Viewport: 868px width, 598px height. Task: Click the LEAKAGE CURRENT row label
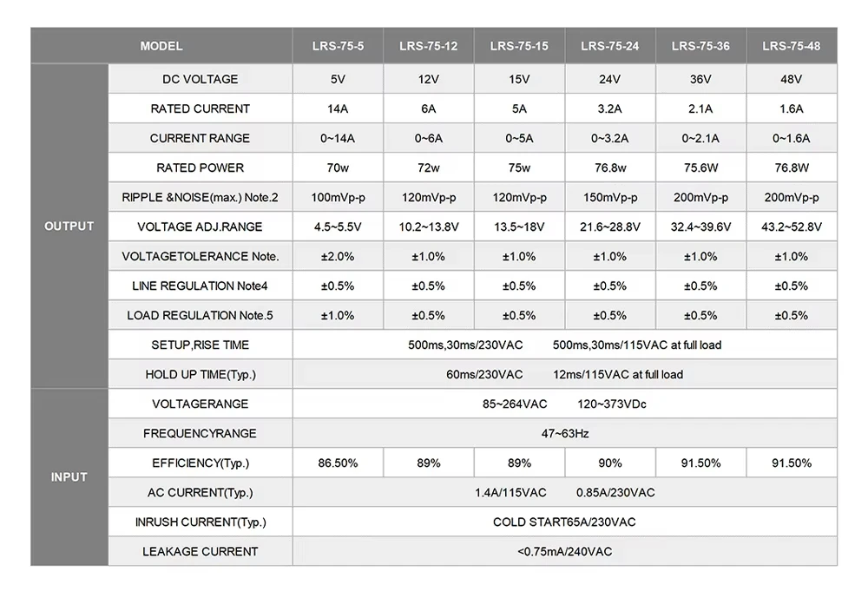(201, 551)
